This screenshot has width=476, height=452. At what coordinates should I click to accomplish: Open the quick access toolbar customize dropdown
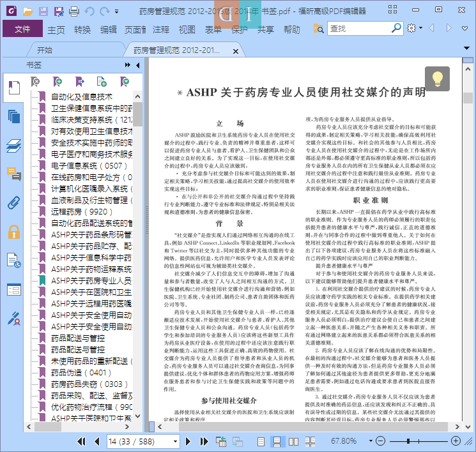coord(116,11)
